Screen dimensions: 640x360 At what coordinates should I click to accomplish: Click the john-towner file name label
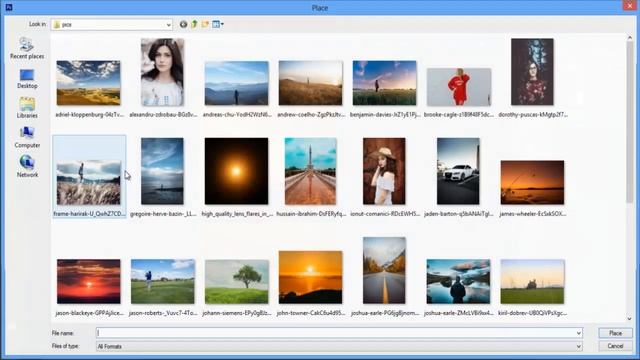pos(311,313)
